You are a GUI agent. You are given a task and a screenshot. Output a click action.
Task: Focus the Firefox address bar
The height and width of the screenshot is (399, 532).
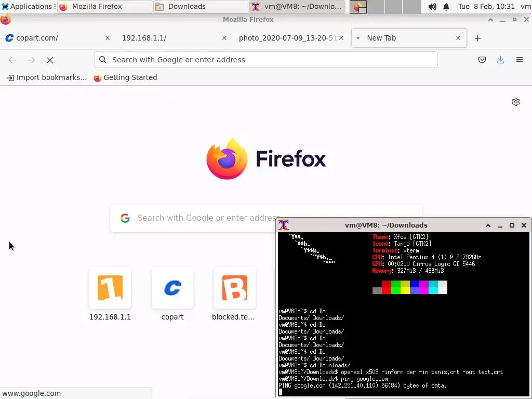click(x=266, y=60)
